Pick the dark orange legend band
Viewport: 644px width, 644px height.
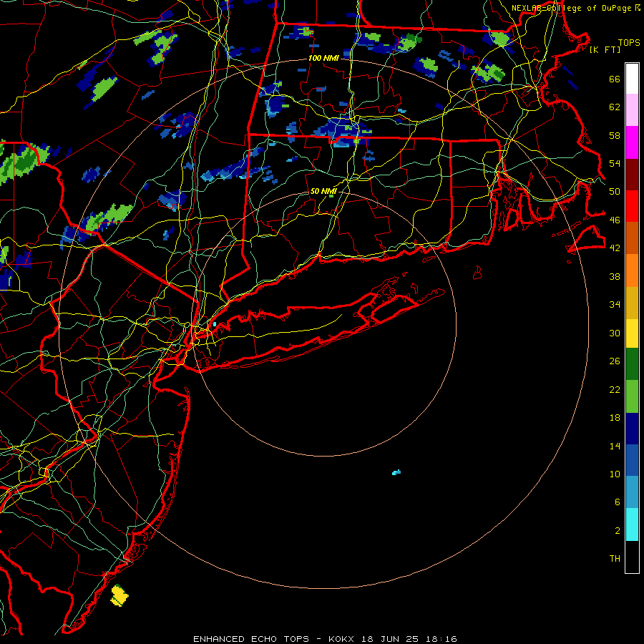(x=632, y=238)
